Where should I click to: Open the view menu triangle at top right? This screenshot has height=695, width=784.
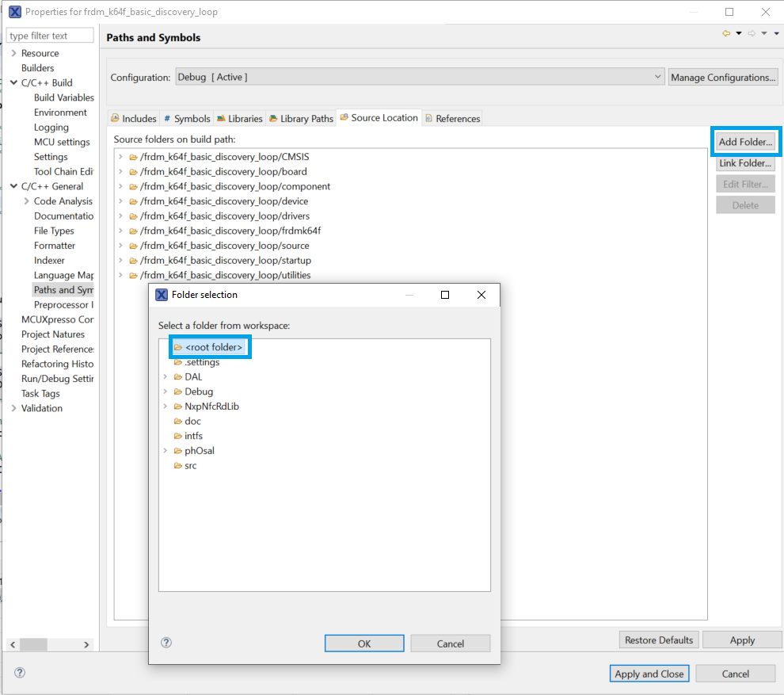tap(777, 33)
